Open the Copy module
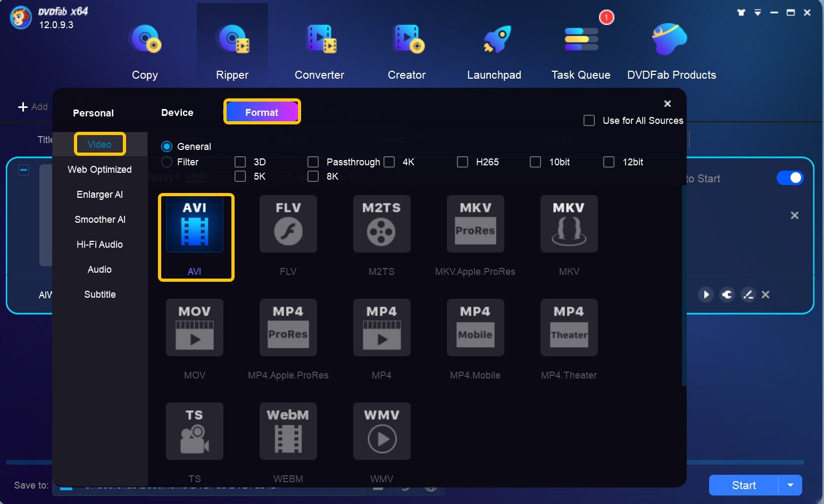The width and height of the screenshot is (824, 504). 145,52
